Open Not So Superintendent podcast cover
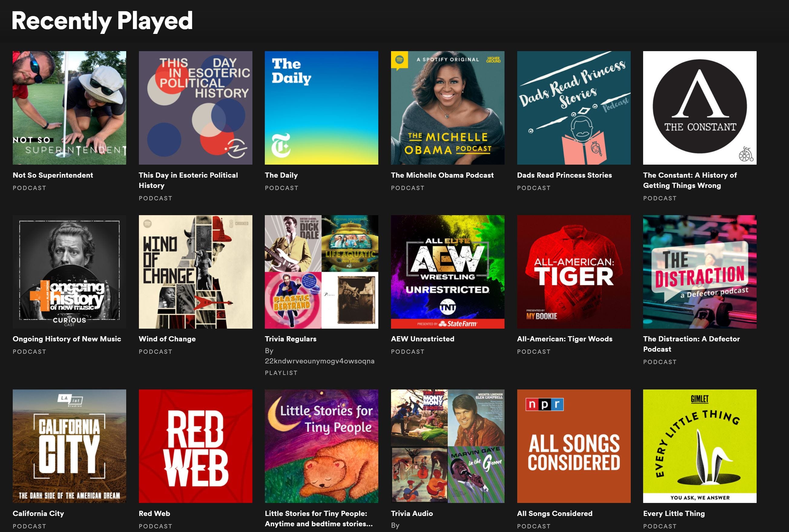 69,108
